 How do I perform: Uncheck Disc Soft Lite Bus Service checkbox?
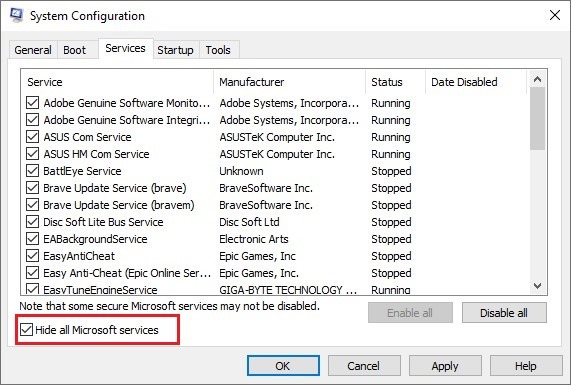pyautogui.click(x=32, y=222)
